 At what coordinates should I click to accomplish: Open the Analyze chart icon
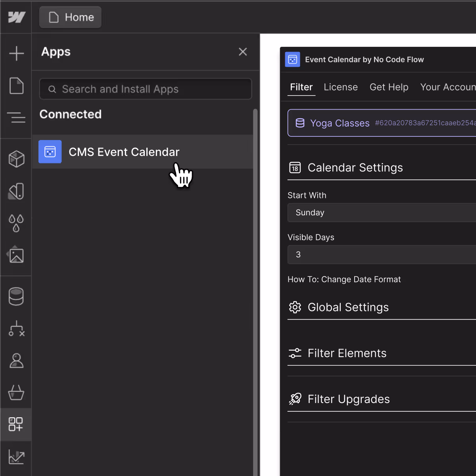tap(16, 457)
